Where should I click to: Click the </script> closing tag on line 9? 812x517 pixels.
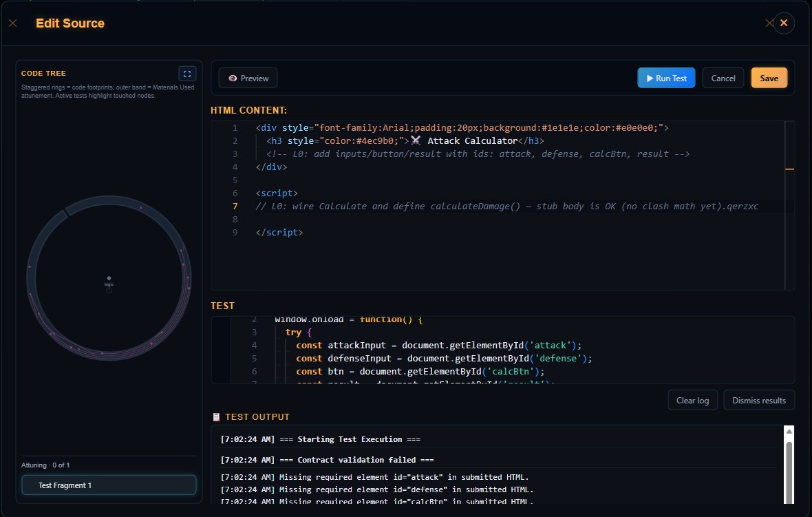click(x=279, y=233)
